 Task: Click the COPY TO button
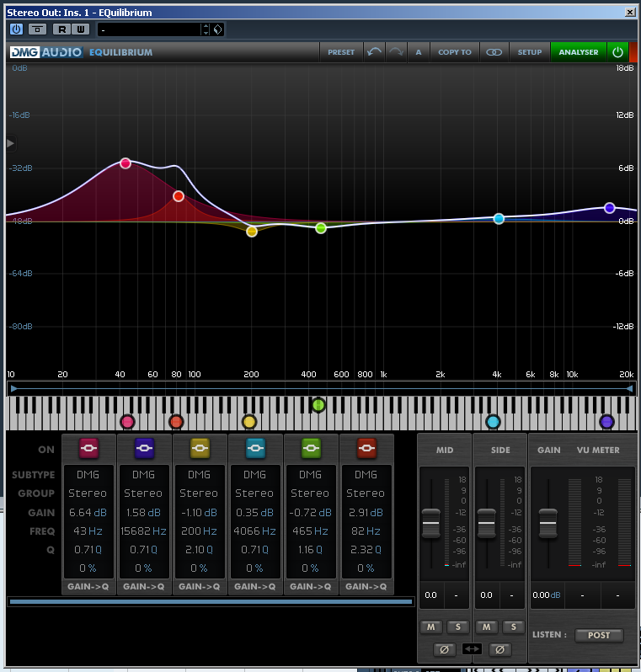click(455, 52)
